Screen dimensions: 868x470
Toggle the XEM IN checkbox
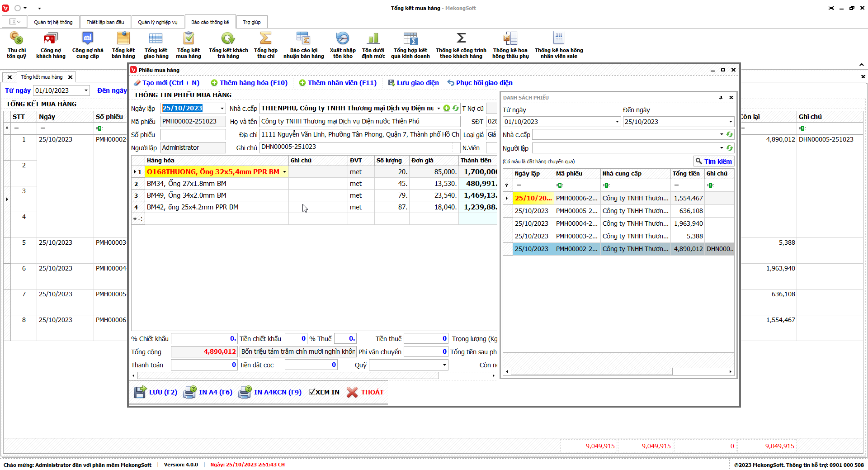[x=312, y=392]
